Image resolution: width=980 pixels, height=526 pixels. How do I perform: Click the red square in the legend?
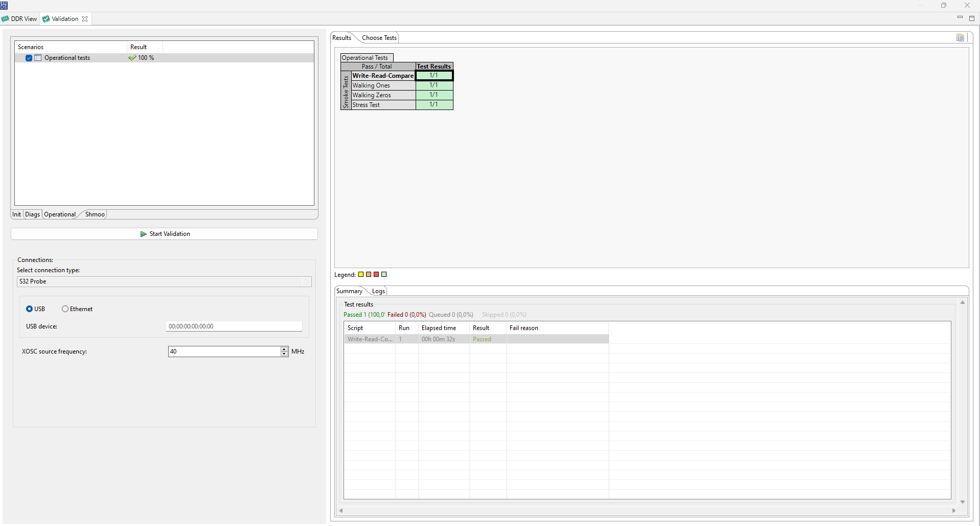(376, 274)
